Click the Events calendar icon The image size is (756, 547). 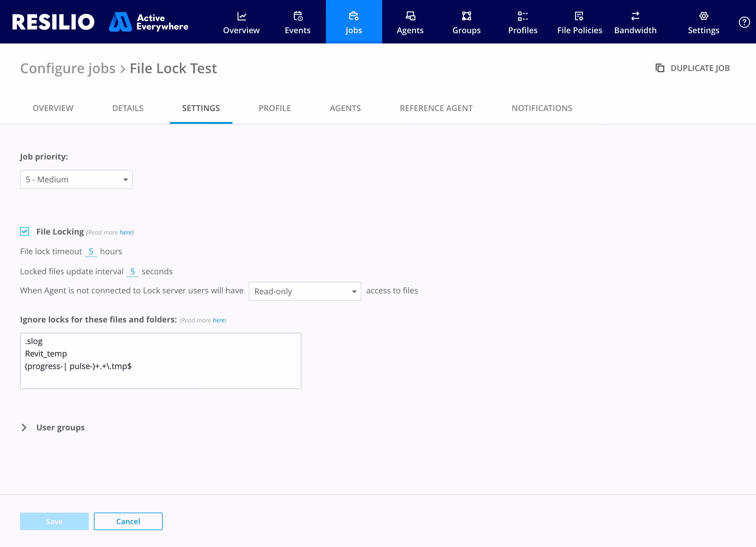tap(298, 16)
